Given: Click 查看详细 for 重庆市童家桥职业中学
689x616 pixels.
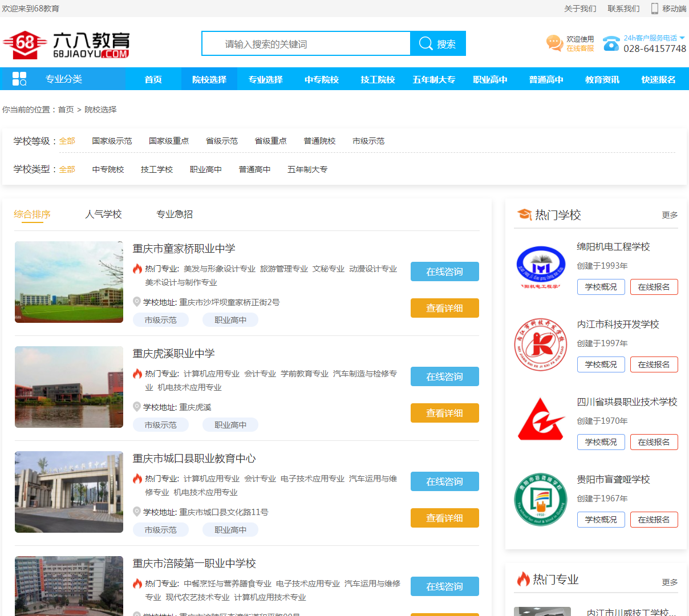Looking at the screenshot, I should click(445, 308).
